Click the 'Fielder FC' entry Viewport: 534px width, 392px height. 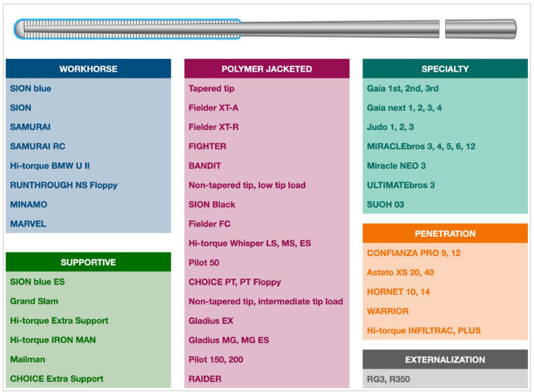click(209, 224)
